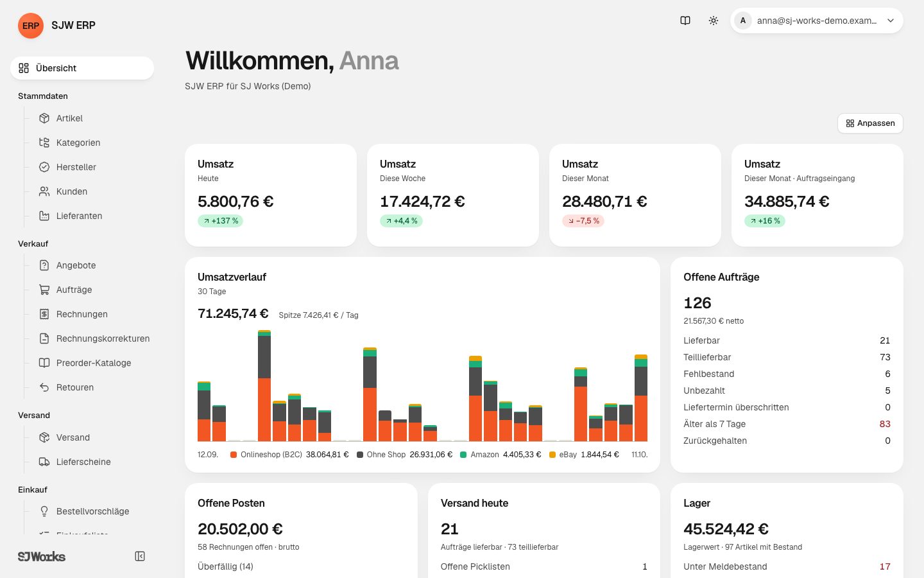This screenshot has width=924, height=578.
Task: Click the Bestellvorschläge lightbulb icon
Action: click(44, 511)
